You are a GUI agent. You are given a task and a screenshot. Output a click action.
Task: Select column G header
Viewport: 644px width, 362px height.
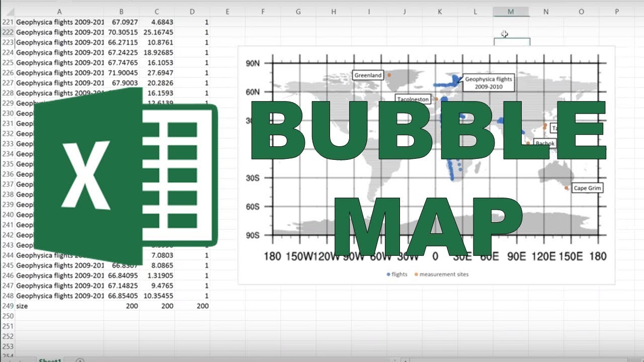click(298, 12)
